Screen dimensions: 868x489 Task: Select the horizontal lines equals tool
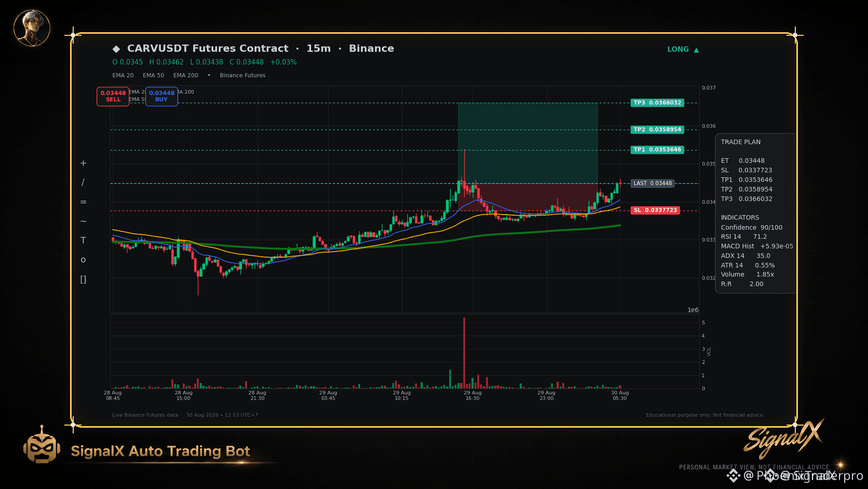coord(83,202)
